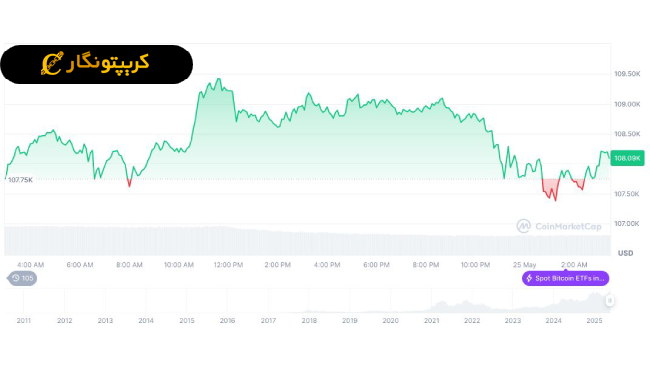Click 2013 in the mini timeline
650x365 pixels.
click(105, 321)
